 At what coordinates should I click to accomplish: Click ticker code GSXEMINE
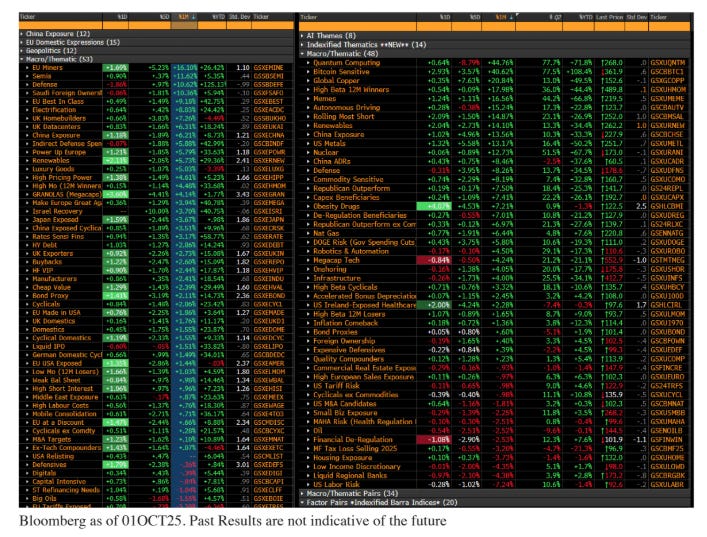(269, 68)
